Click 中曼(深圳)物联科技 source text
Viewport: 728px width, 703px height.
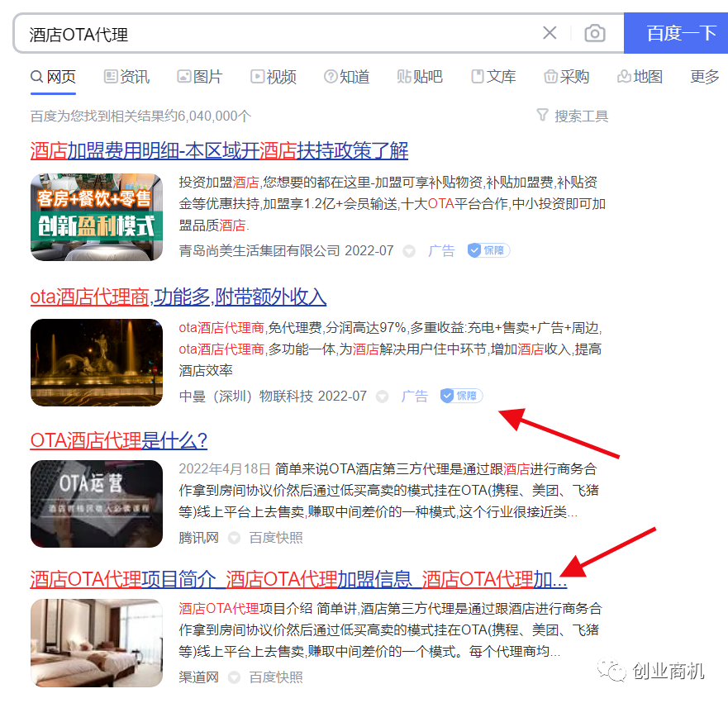(x=246, y=397)
